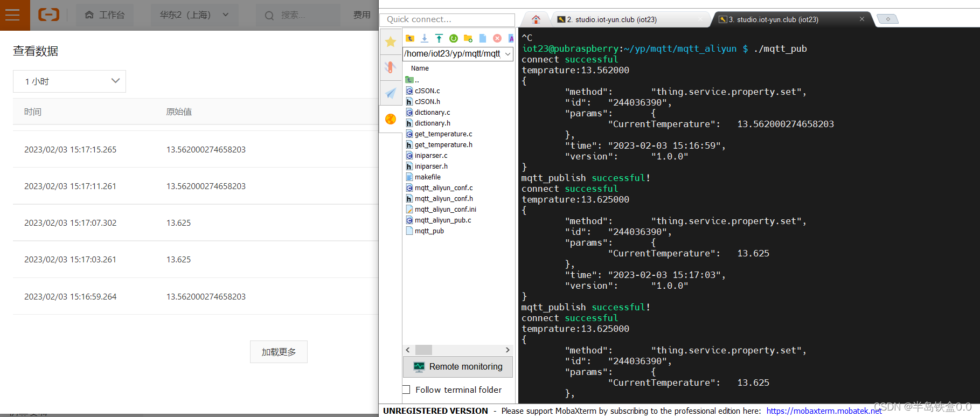Open a new MobaXterm tab

click(888, 19)
